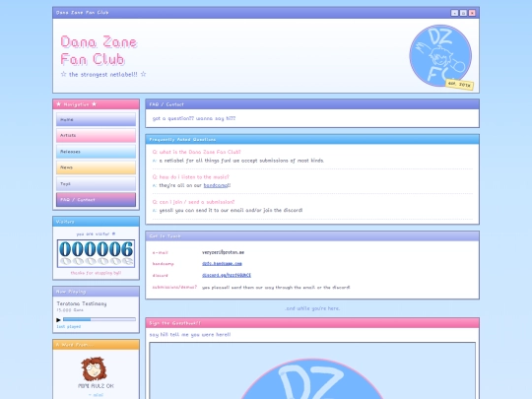Click 'Teratoma Testimony' track title
The width and height of the screenshot is (532, 399).
point(82,303)
